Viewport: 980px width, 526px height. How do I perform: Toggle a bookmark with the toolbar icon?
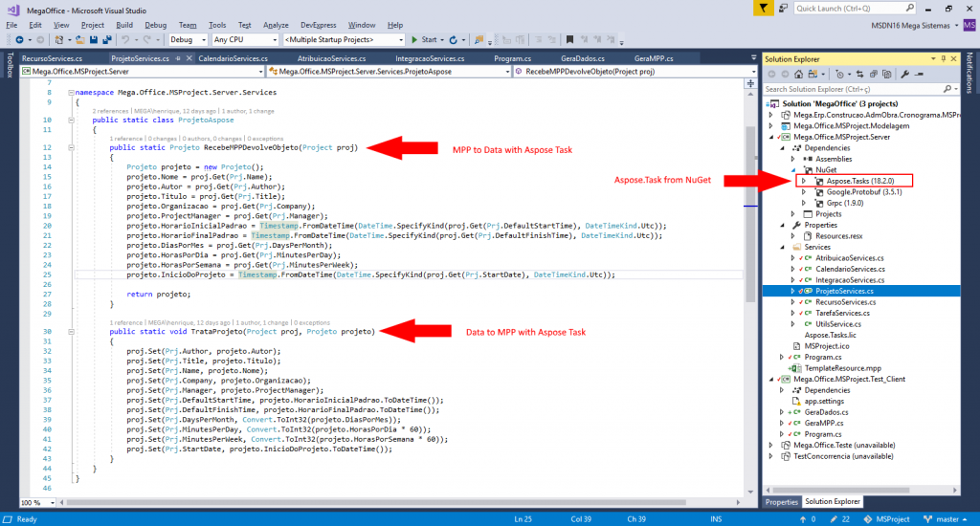click(569, 40)
